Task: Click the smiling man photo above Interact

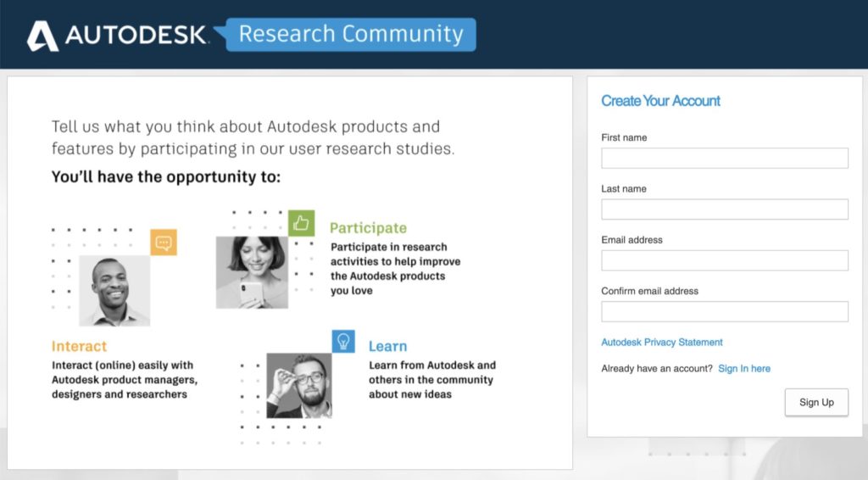Action: pyautogui.click(x=114, y=291)
